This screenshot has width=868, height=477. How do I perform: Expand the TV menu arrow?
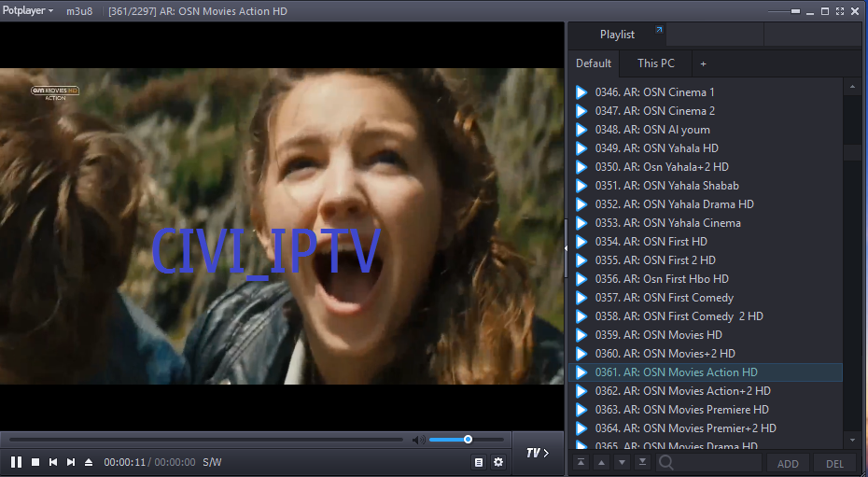tap(537, 453)
